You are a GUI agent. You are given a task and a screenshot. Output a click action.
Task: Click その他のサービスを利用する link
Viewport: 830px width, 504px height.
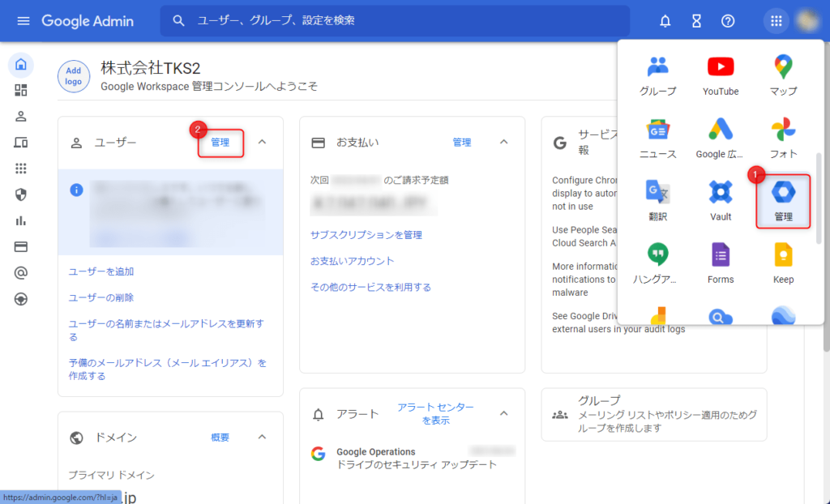click(x=370, y=288)
